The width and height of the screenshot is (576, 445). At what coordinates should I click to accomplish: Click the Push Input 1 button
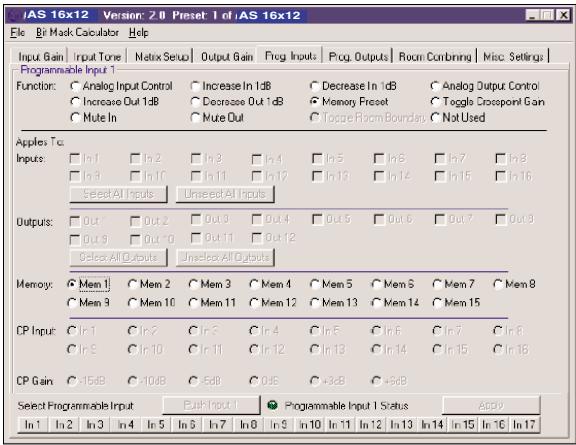211,405
